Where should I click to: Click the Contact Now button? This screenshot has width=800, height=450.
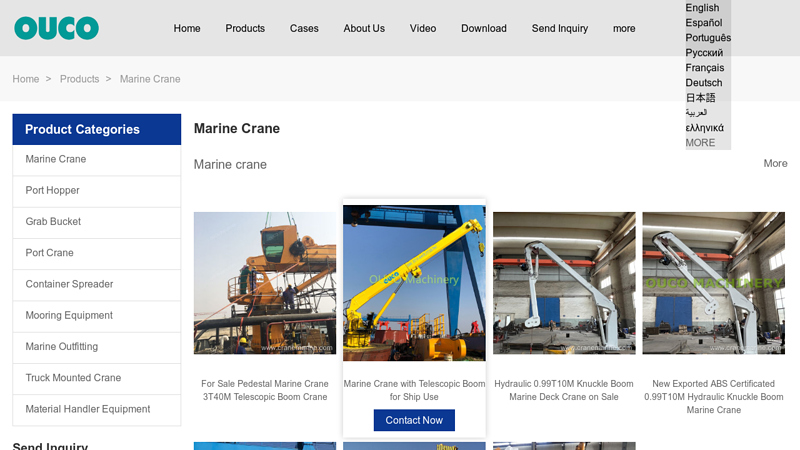point(414,420)
